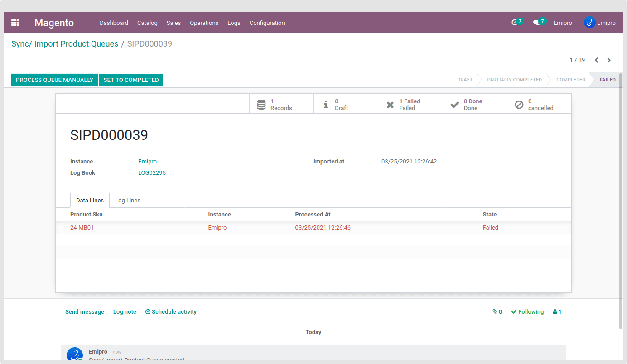Open the activities clock icon with badge 7
The height and width of the screenshot is (364, 627).
[515, 23]
